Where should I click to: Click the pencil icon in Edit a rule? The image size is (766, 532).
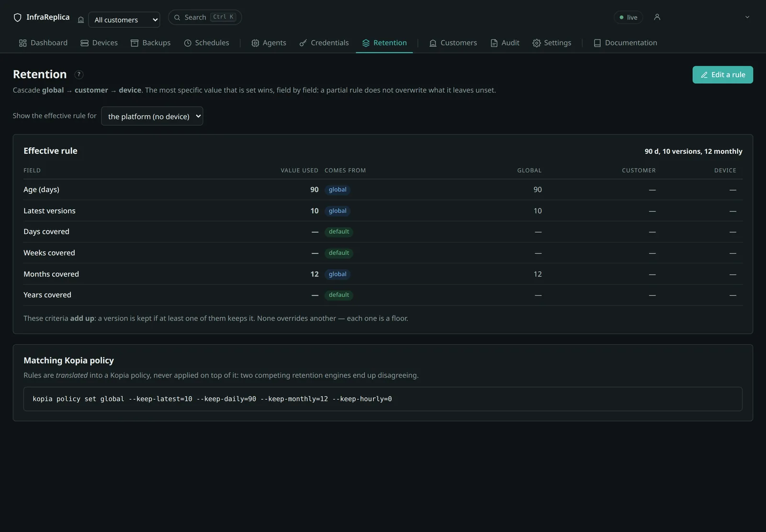pyautogui.click(x=704, y=75)
